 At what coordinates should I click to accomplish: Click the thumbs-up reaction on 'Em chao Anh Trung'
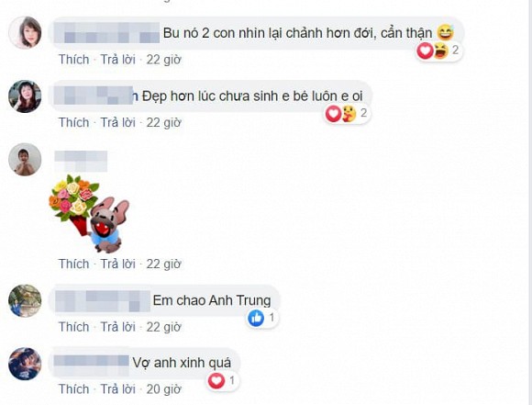[256, 319]
